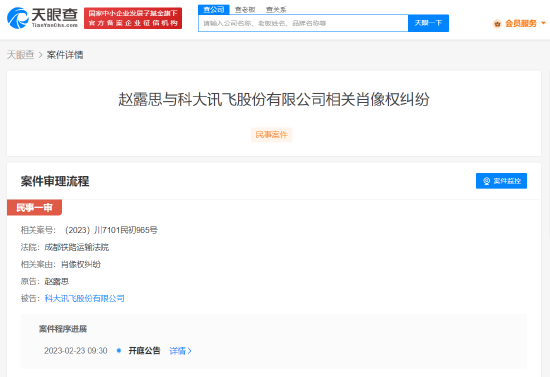Click the blue timeline dot marker

119,350
